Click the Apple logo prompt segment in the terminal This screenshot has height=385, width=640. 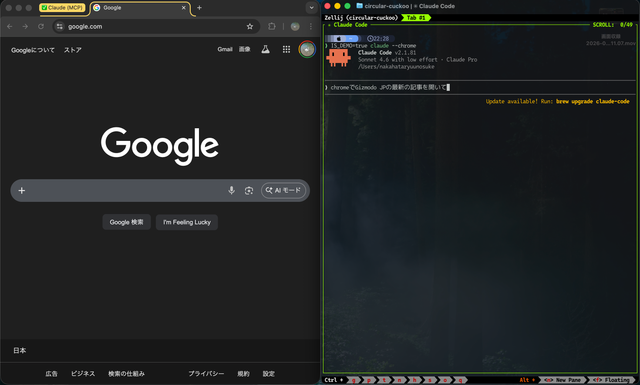338,39
